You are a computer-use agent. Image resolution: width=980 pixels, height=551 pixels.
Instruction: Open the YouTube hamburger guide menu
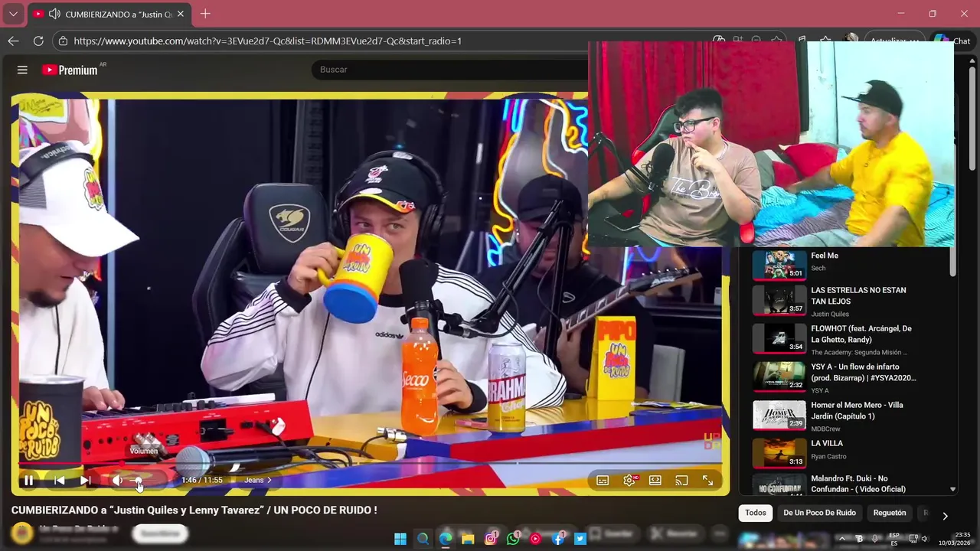[x=22, y=70]
